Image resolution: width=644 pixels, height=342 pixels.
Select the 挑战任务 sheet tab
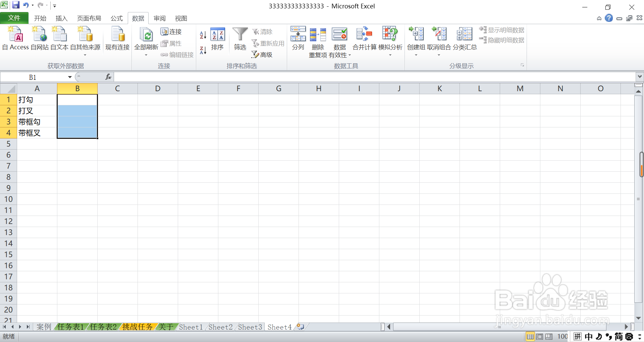tap(137, 327)
